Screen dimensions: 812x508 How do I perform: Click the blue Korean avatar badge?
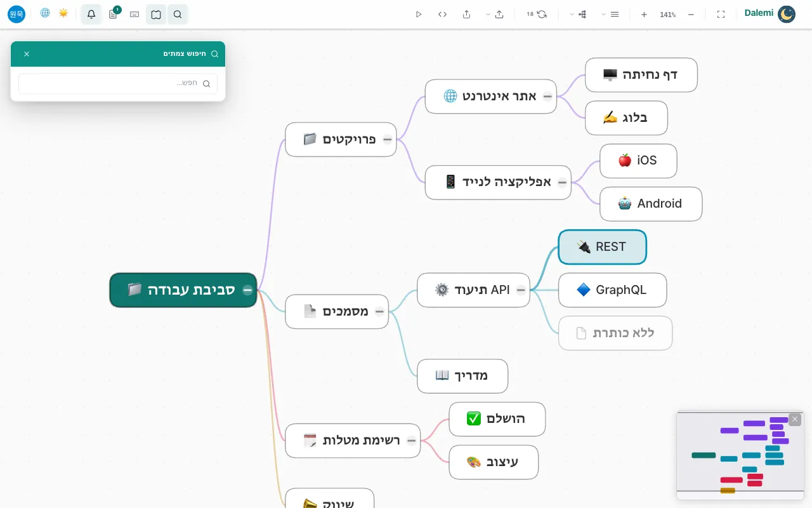pos(16,14)
